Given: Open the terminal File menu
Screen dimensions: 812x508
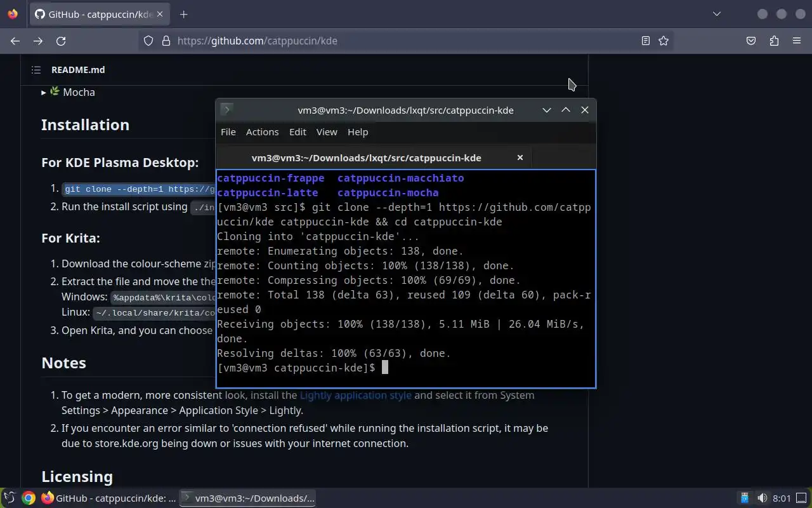Looking at the screenshot, I should [x=228, y=132].
